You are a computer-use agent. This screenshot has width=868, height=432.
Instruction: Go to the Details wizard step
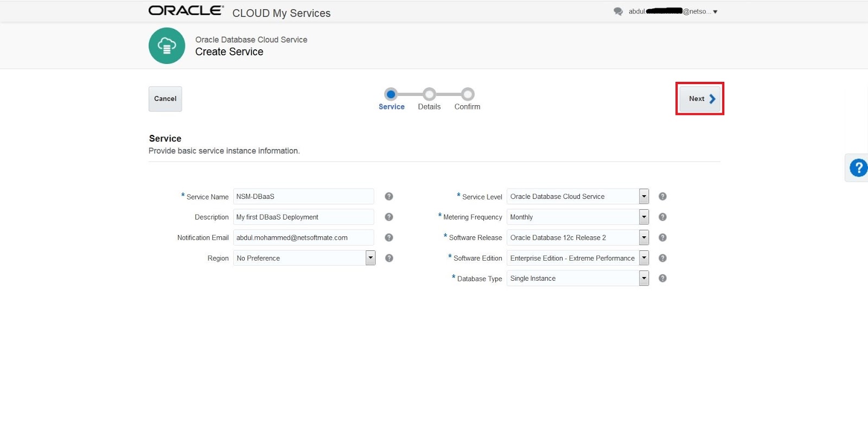[429, 99]
